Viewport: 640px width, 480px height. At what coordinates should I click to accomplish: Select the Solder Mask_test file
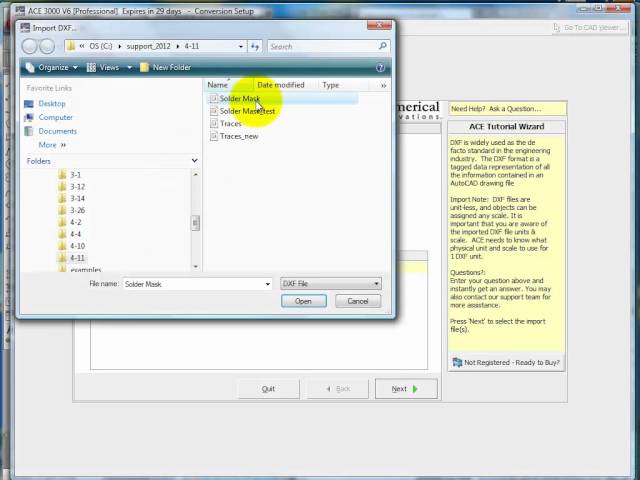coord(247,111)
